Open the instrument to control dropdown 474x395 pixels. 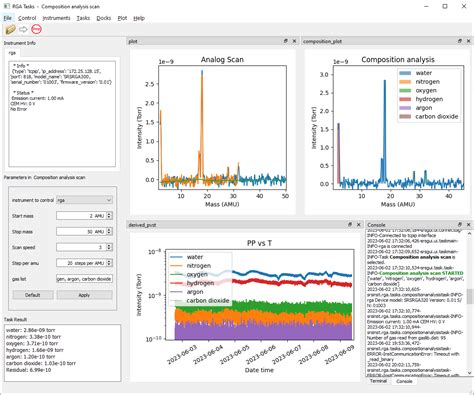[84, 200]
